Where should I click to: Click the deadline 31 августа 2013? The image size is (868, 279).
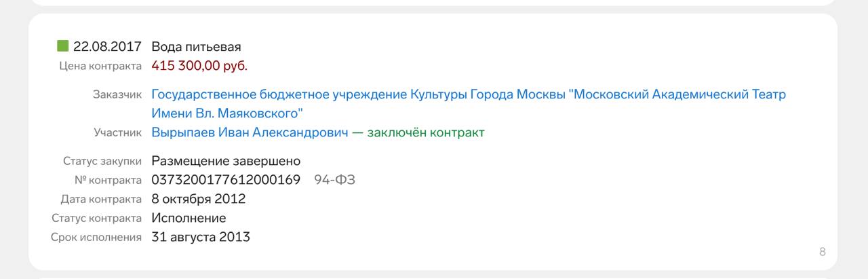tap(201, 237)
